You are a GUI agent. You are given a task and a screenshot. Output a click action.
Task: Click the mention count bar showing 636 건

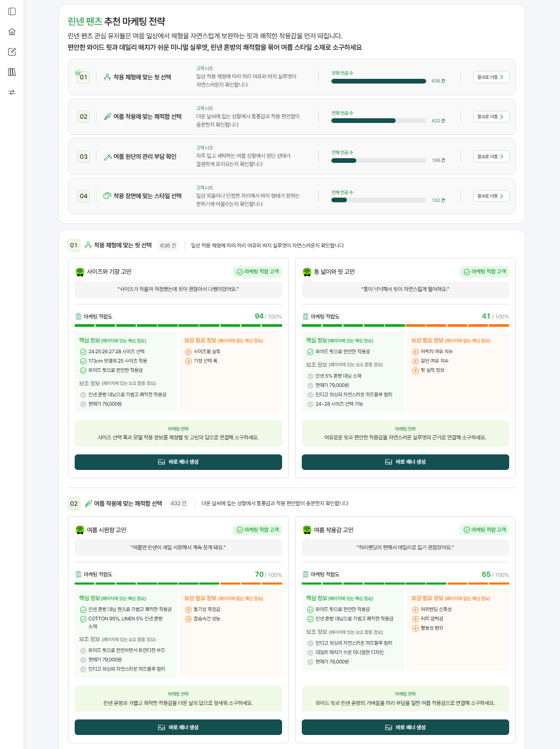click(x=379, y=81)
